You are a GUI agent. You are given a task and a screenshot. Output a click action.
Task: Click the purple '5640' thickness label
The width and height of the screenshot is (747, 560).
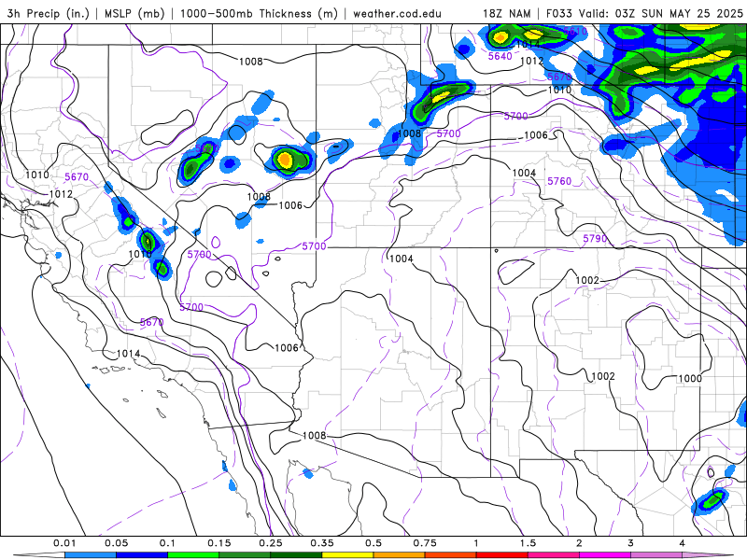[500, 56]
